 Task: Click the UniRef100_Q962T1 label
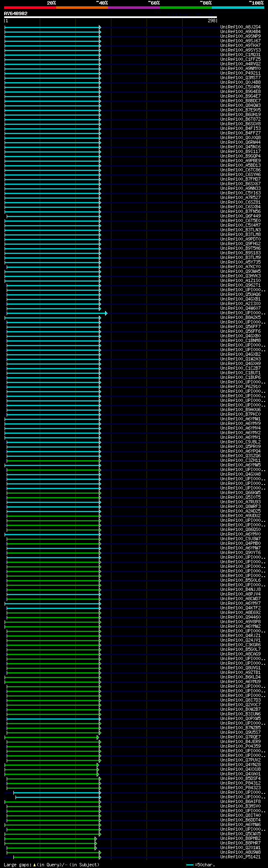(240, 285)
